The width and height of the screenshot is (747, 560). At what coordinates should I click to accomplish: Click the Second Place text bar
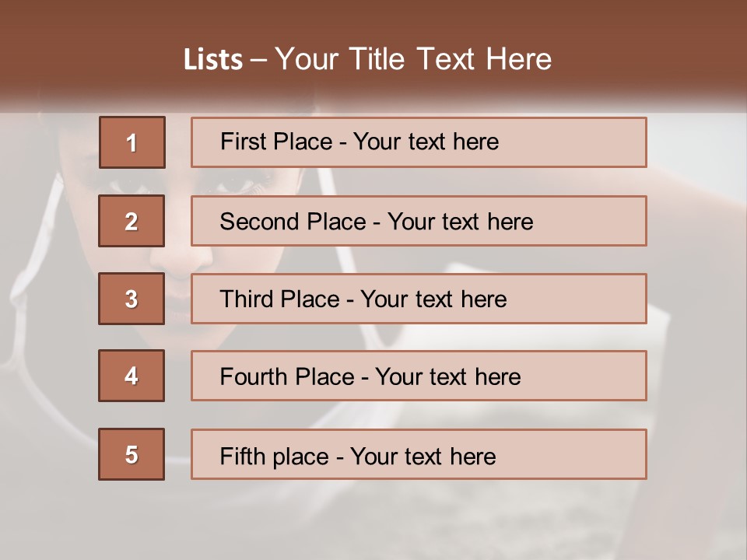coord(419,221)
